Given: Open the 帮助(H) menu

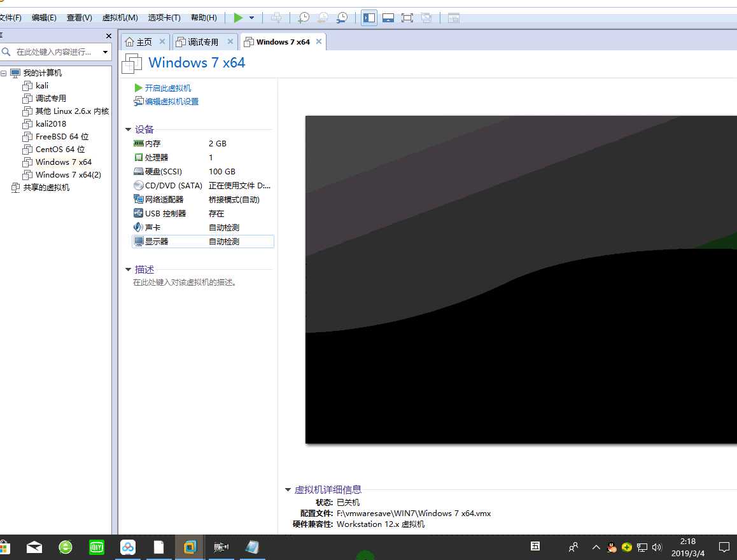Looking at the screenshot, I should [x=204, y=17].
